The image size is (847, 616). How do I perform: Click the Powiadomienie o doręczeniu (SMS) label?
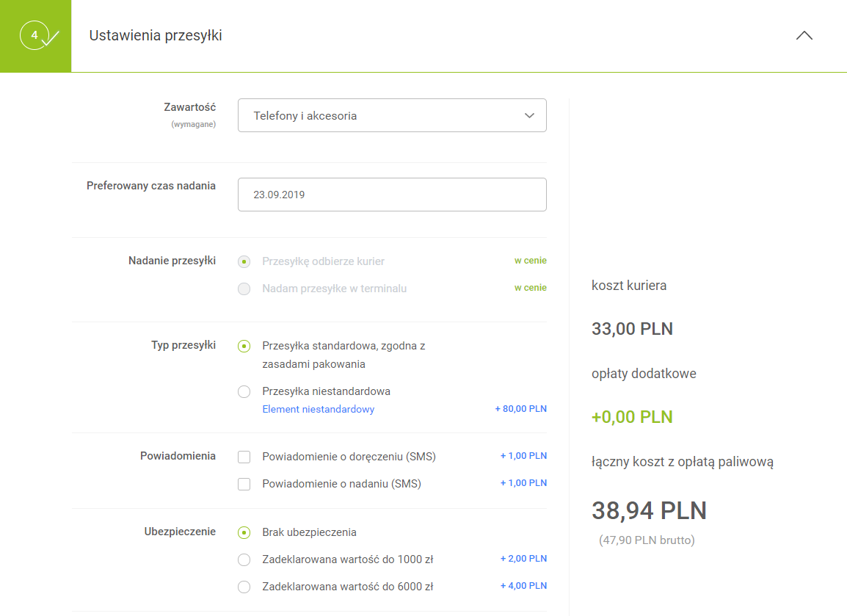(349, 457)
